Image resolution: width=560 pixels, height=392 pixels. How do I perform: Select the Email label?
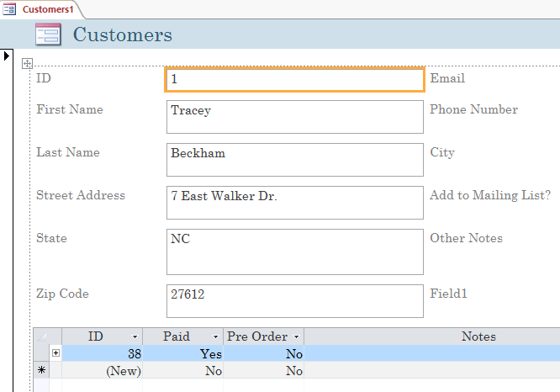point(447,78)
